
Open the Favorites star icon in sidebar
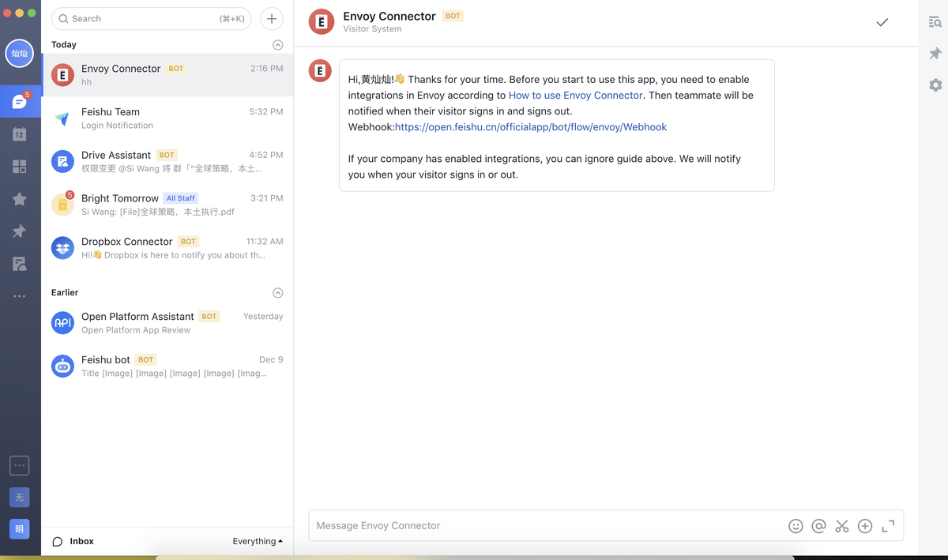tap(20, 199)
